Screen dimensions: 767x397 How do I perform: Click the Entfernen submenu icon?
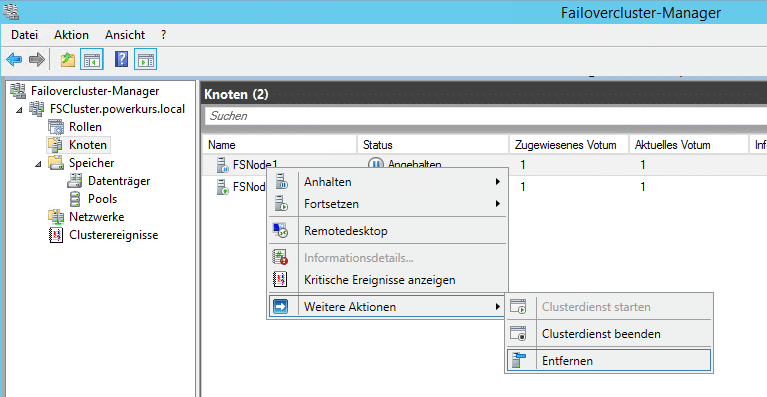(x=518, y=361)
